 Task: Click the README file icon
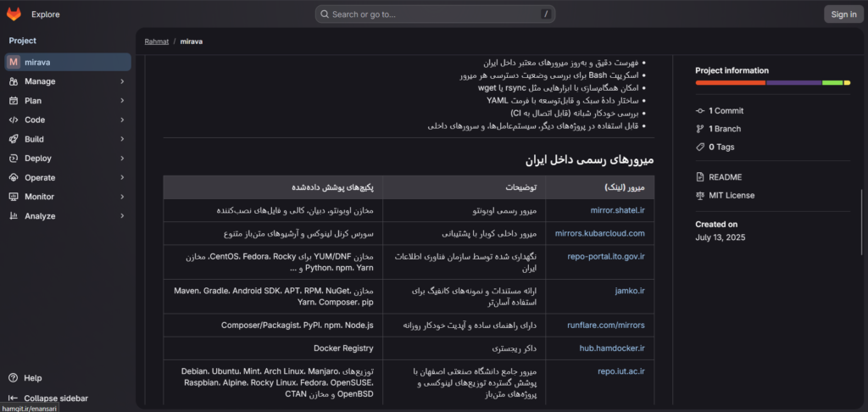[700, 177]
